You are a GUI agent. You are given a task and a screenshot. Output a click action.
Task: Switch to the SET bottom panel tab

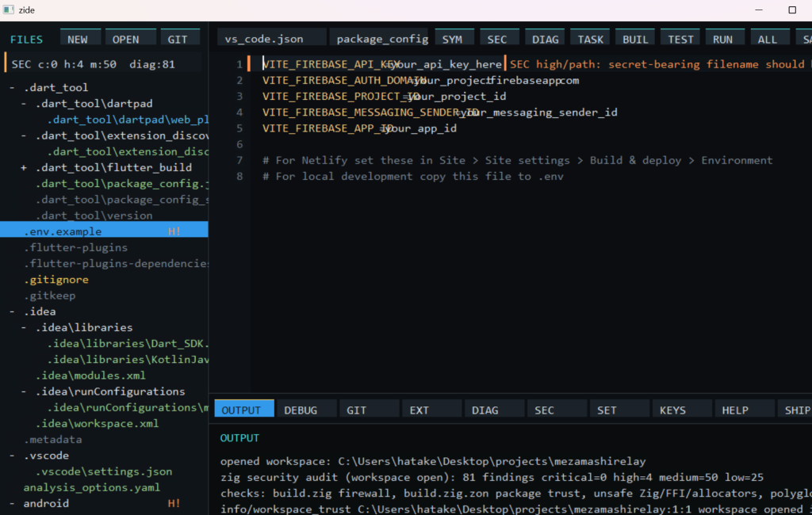click(620, 409)
